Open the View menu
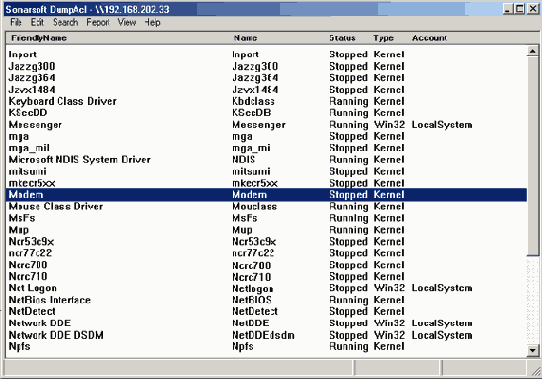Screen dimensions: 542x379 pos(127,22)
